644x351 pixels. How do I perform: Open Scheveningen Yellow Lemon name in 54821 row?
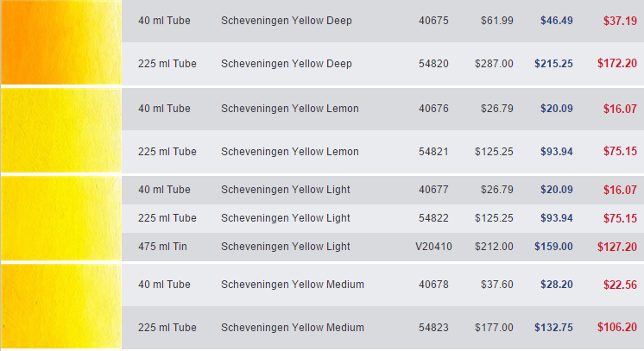coord(290,152)
